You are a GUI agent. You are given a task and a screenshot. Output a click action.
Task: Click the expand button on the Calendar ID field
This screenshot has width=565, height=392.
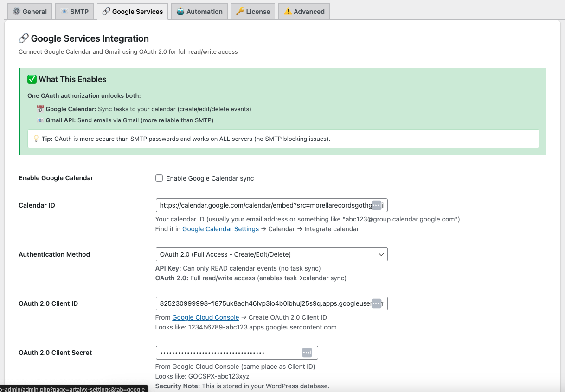coord(377,205)
